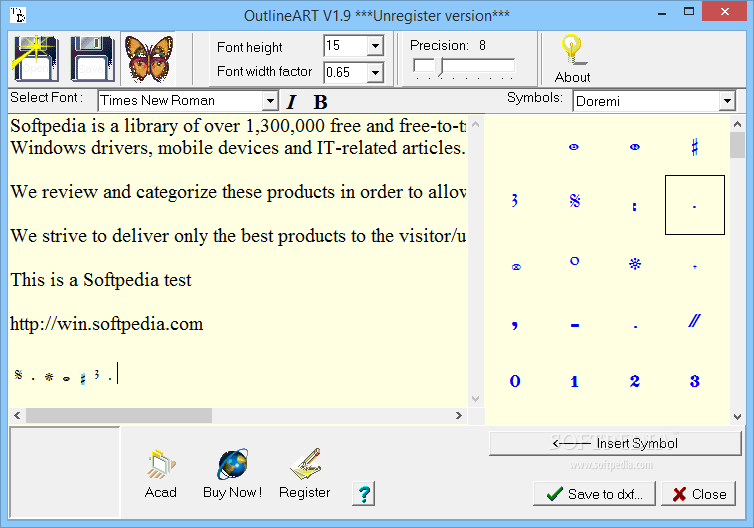Open the Font height dropdown arrow
The height and width of the screenshot is (528, 754).
click(x=375, y=47)
